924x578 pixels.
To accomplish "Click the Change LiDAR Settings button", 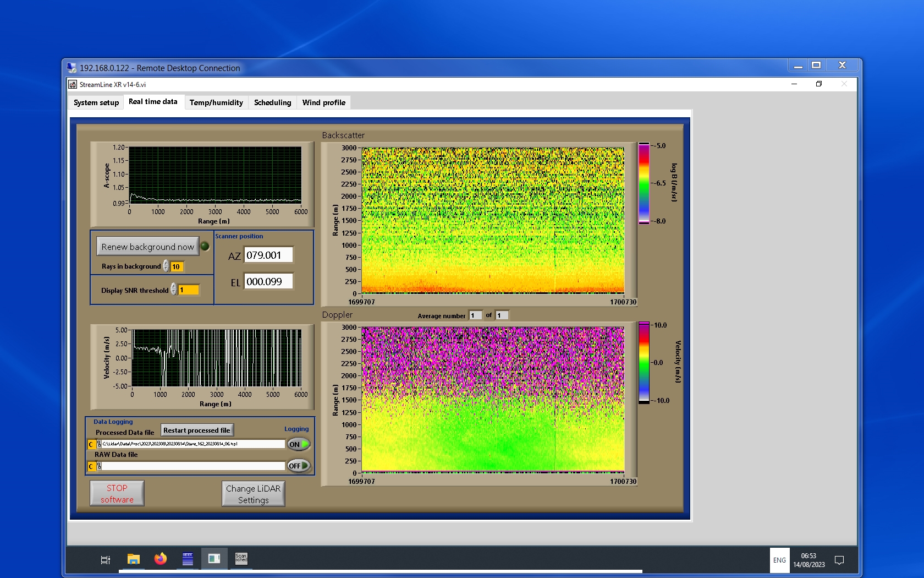I will [x=254, y=494].
